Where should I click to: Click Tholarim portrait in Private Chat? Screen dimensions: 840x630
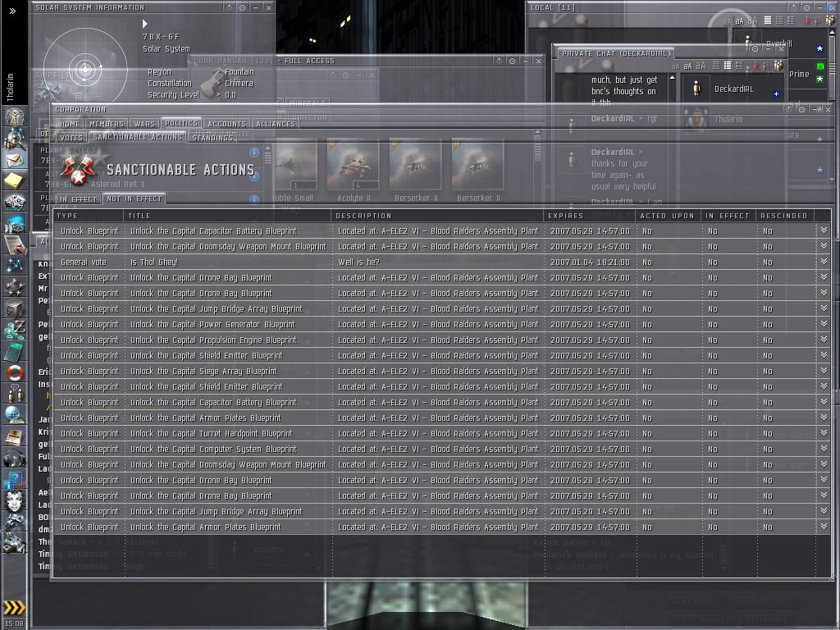click(696, 119)
